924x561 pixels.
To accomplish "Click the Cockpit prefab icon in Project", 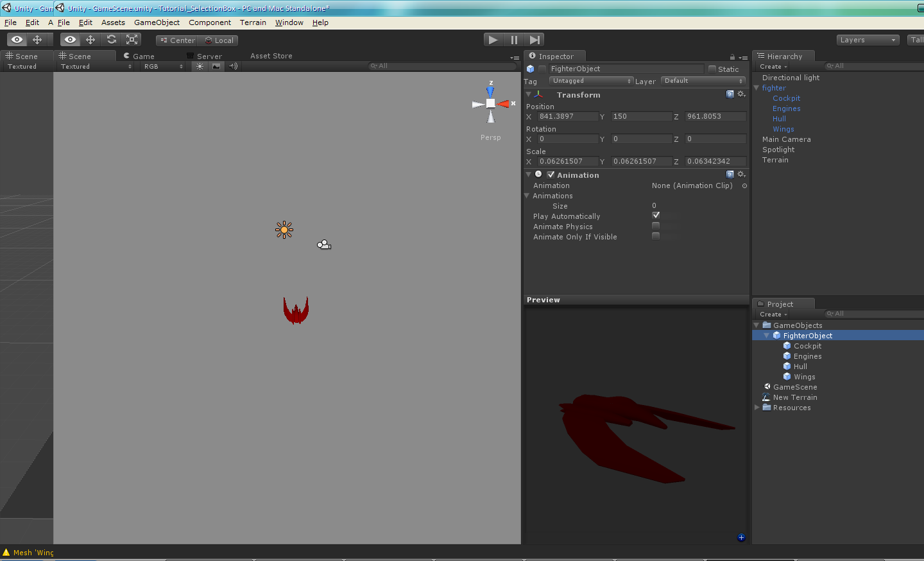I will 787,346.
